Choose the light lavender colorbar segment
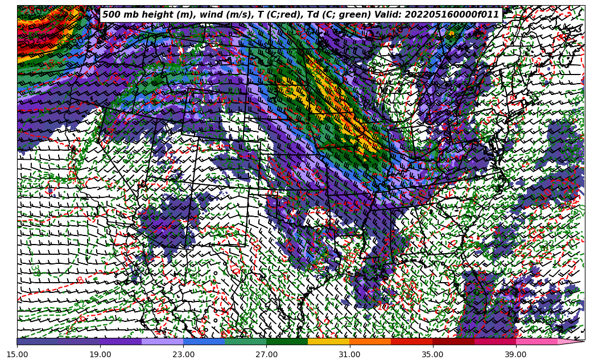 (x=162, y=342)
